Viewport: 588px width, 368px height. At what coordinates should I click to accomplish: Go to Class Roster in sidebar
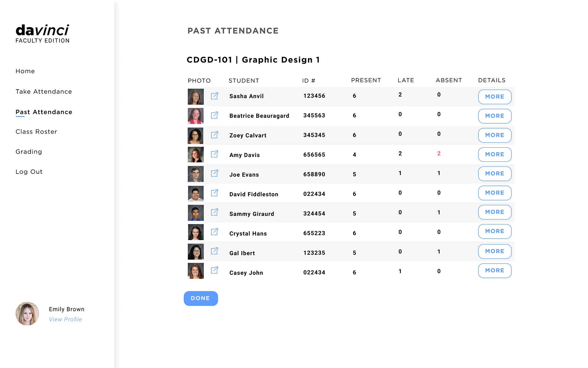coord(36,132)
